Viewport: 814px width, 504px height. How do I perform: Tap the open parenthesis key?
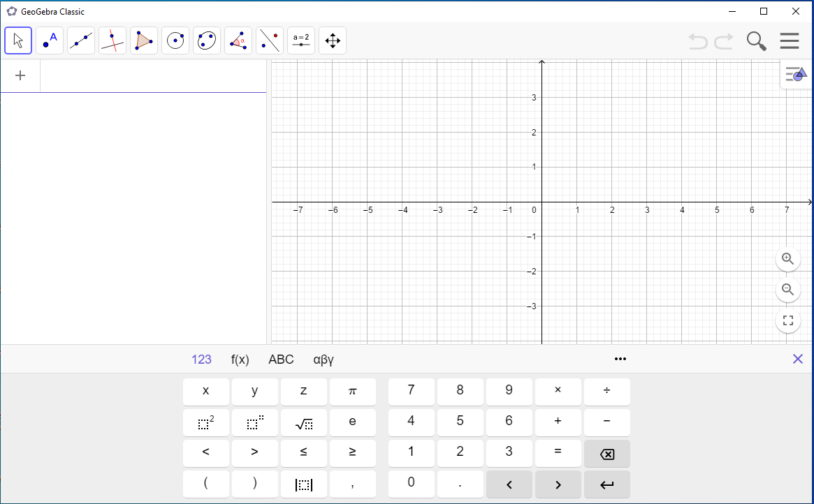[x=206, y=484]
